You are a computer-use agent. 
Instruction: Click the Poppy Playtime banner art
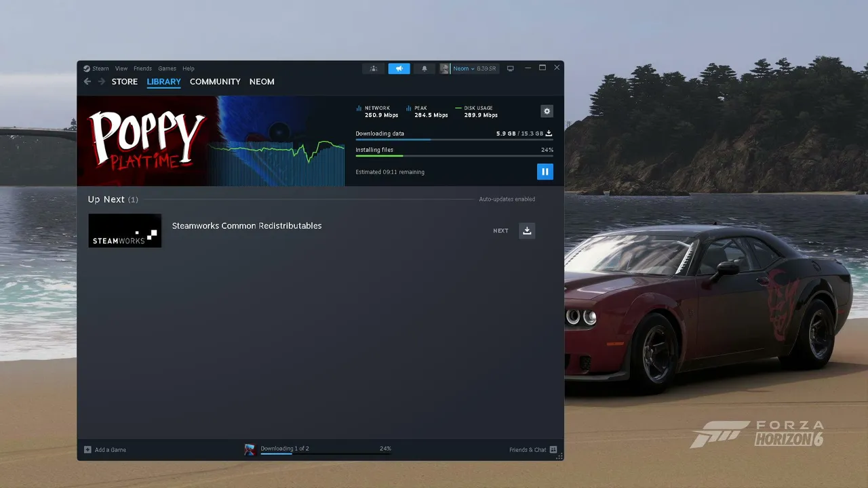click(x=146, y=141)
